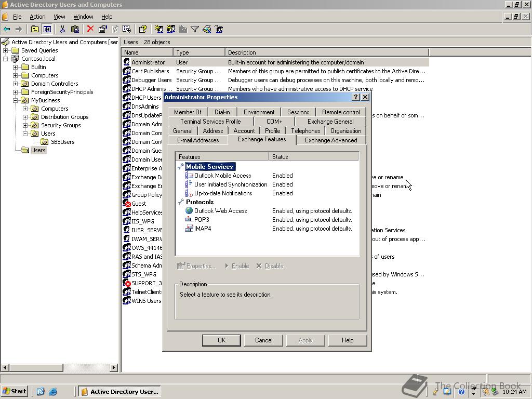Click the Export List toolbar icon
The height and width of the screenshot is (399, 532).
tap(127, 29)
